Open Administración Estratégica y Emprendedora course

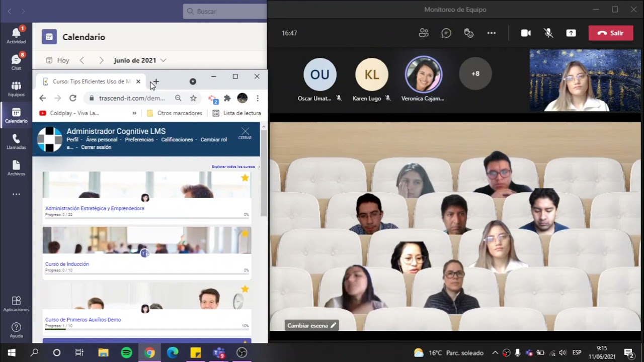[95, 208]
